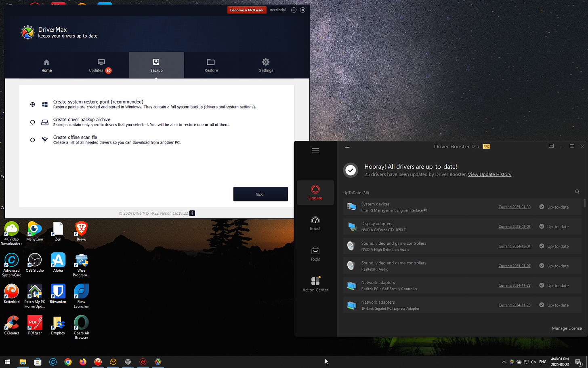Click Current: 2025-01-30 version link
The image size is (588, 368).
pyautogui.click(x=514, y=207)
